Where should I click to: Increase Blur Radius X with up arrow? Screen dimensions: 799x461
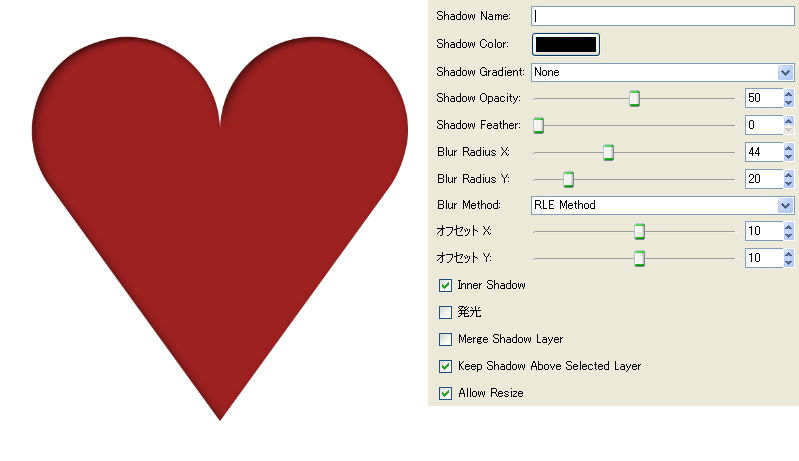(x=789, y=148)
